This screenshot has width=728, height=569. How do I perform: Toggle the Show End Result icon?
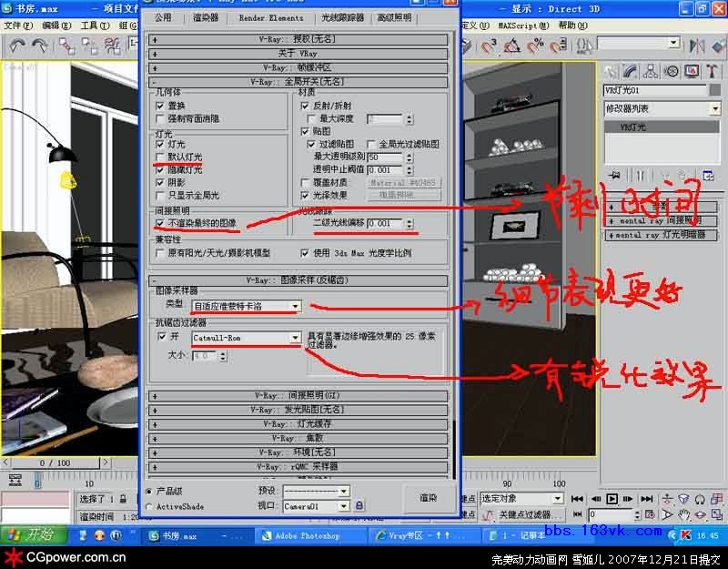pos(641,175)
